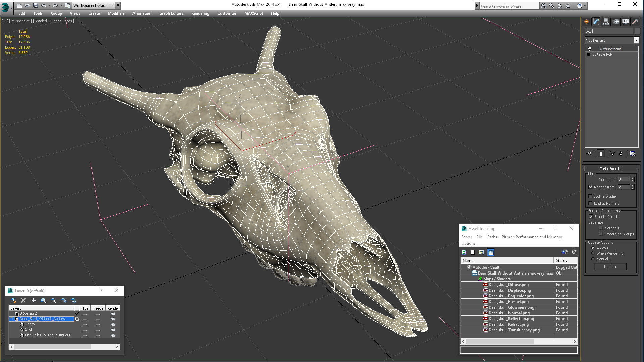Click the Undo arrow icon
The height and width of the screenshot is (362, 644).
click(x=43, y=6)
